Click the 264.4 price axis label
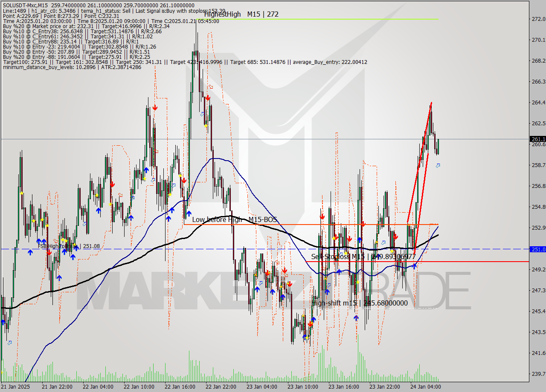 [x=538, y=103]
